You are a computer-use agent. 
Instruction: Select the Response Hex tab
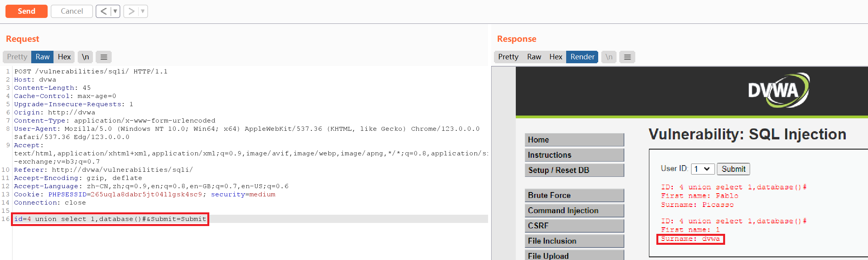point(556,57)
